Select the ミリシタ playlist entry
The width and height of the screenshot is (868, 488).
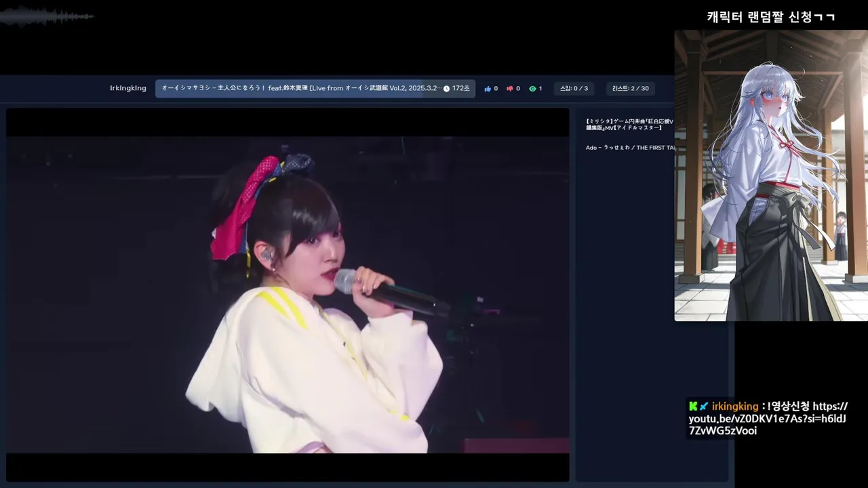629,125
